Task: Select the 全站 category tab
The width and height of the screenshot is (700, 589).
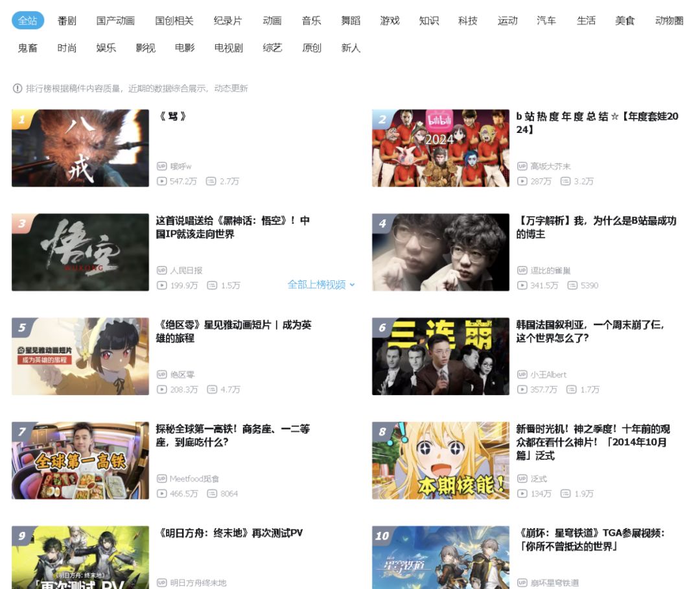Action: click(28, 21)
